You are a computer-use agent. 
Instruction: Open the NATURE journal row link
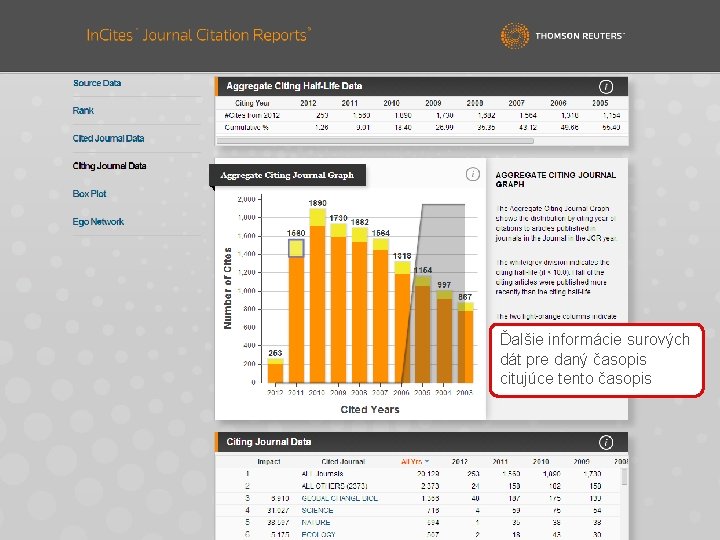pos(316,523)
